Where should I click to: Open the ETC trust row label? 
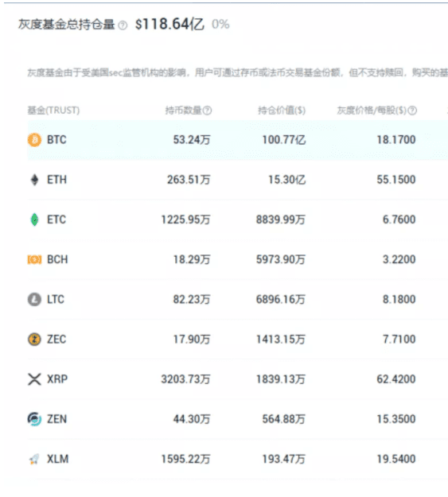point(56,219)
